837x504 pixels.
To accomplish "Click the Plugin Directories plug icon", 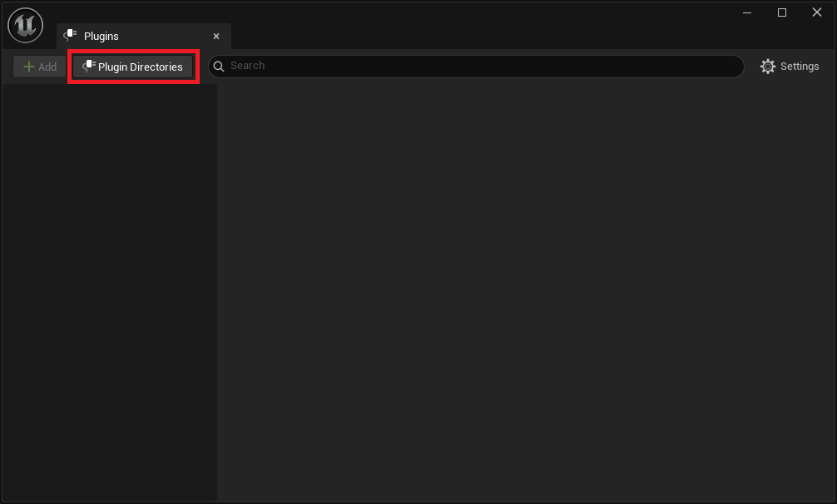I will pos(88,66).
